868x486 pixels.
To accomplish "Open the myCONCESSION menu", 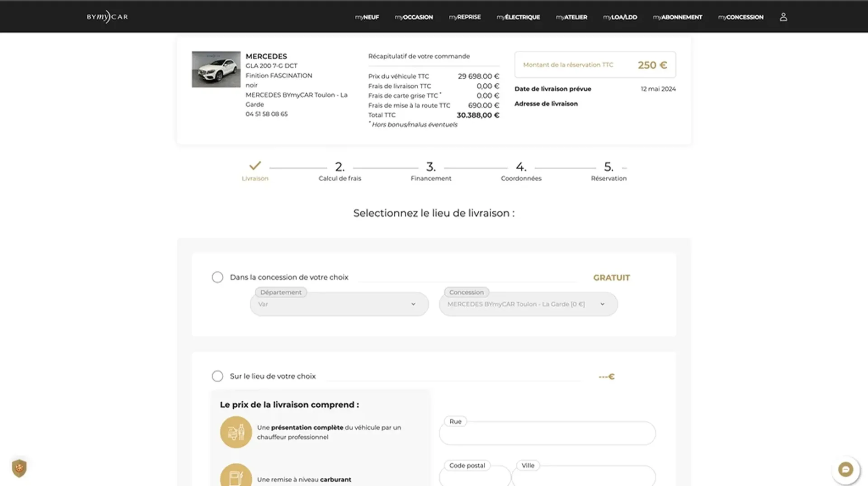I will (x=741, y=17).
